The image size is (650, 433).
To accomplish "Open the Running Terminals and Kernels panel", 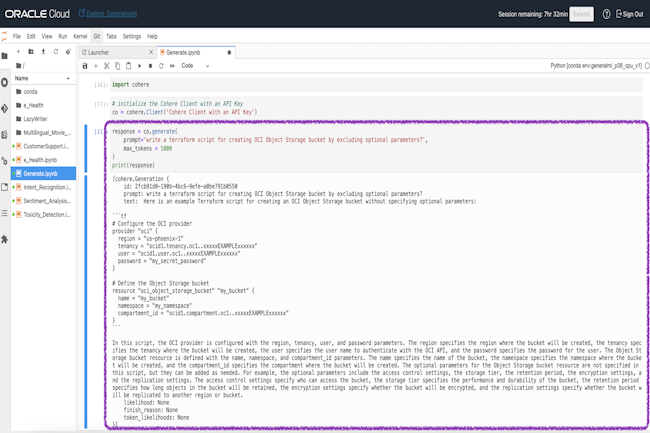I will tap(5, 82).
